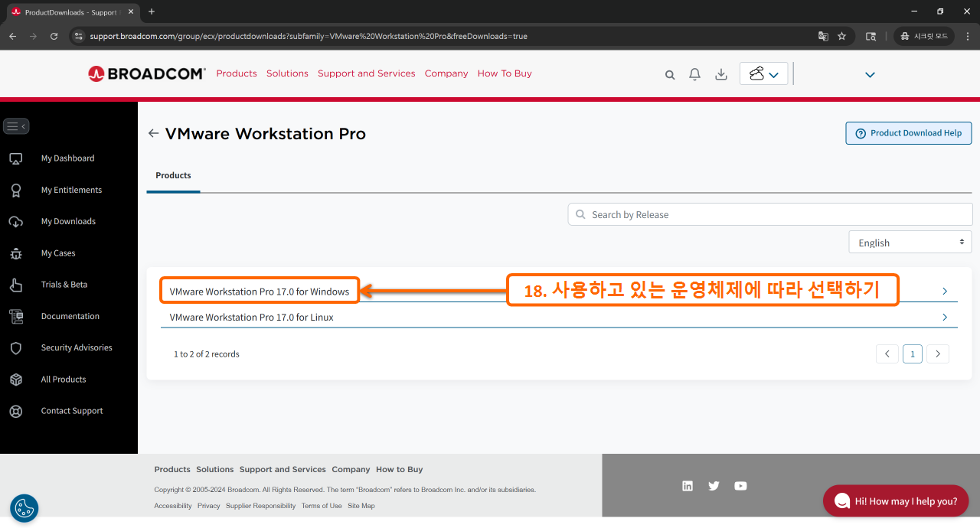Focus the Search by Release field

(769, 214)
